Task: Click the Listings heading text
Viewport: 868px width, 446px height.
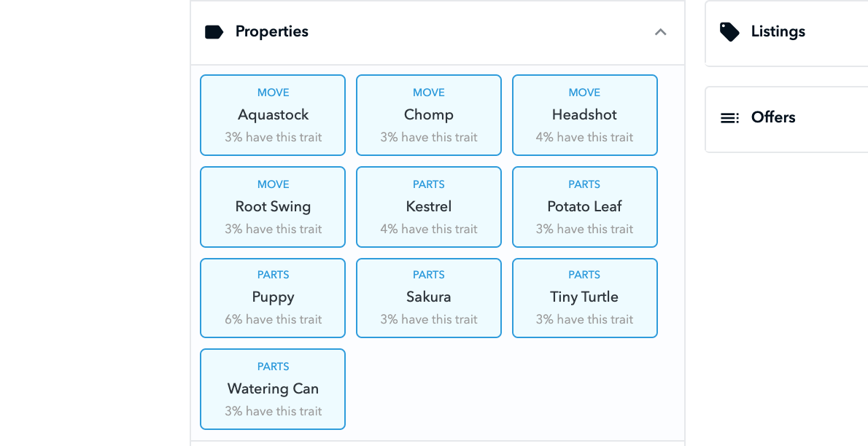Action: (778, 32)
